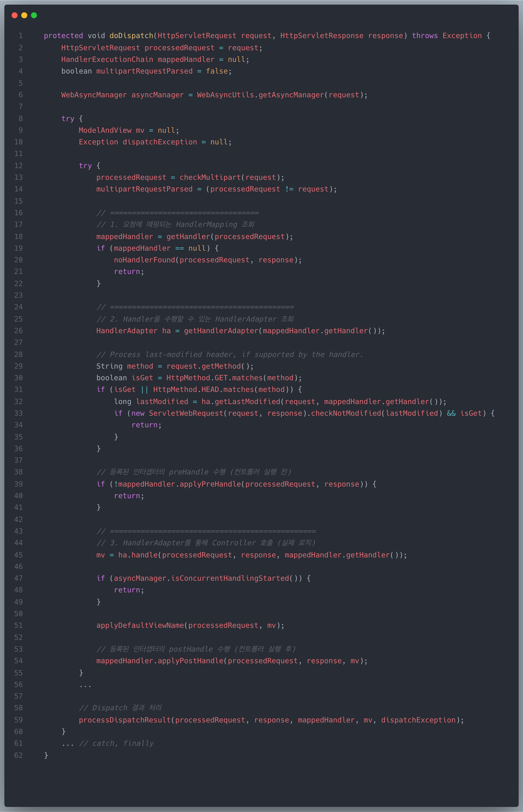Click the red close dot
The height and width of the screenshot is (812, 523).
(x=14, y=15)
